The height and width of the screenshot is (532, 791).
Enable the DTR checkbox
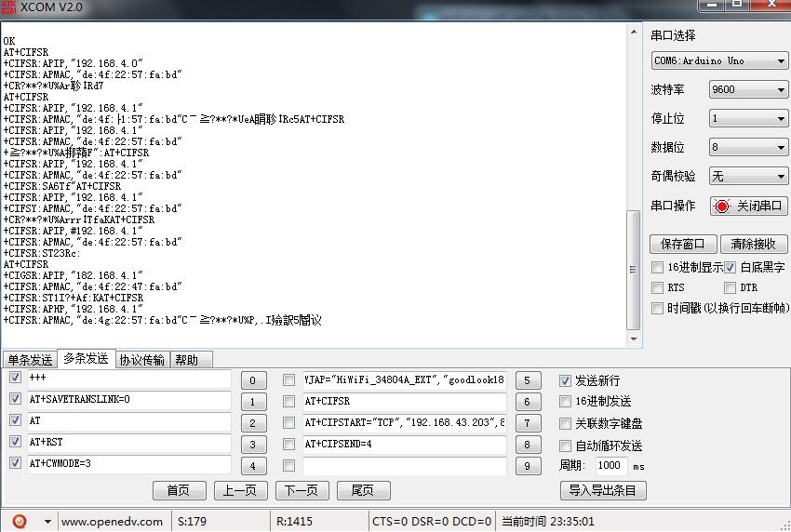(730, 287)
